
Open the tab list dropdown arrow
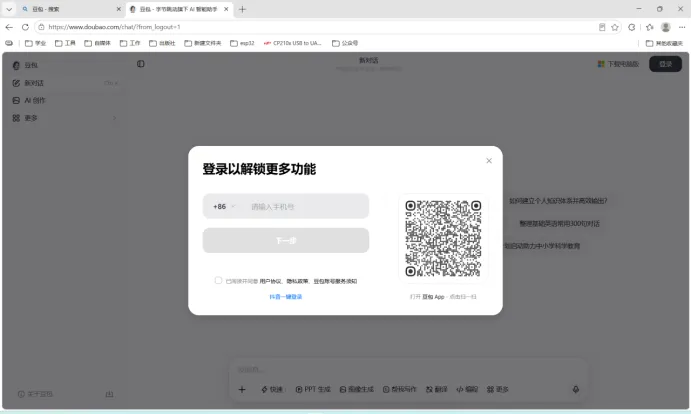(x=9, y=9)
